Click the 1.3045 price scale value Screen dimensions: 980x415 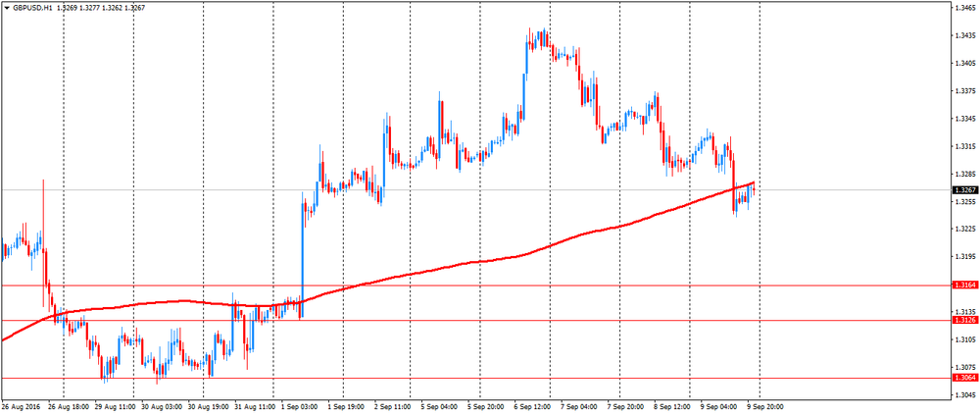pyautogui.click(x=963, y=393)
